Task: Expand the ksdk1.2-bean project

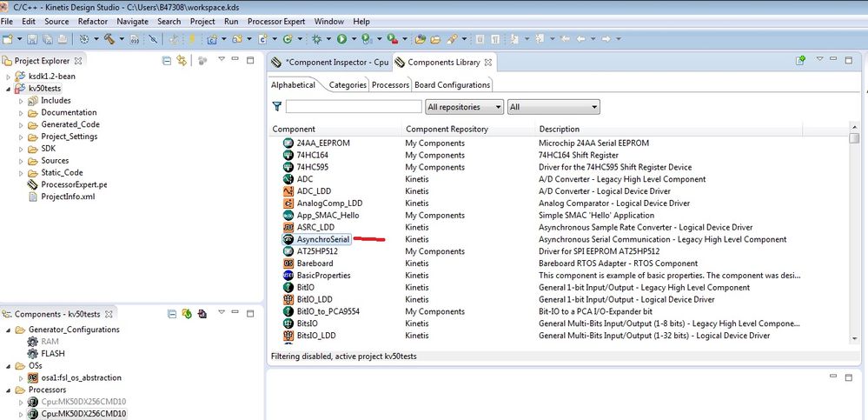Action: tap(9, 77)
